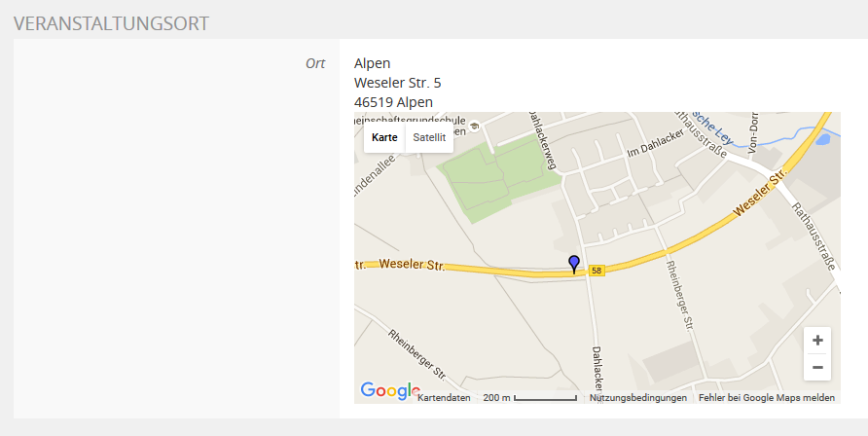This screenshot has width=868, height=436.
Task: Click the blue location marker pin
Action: (574, 263)
